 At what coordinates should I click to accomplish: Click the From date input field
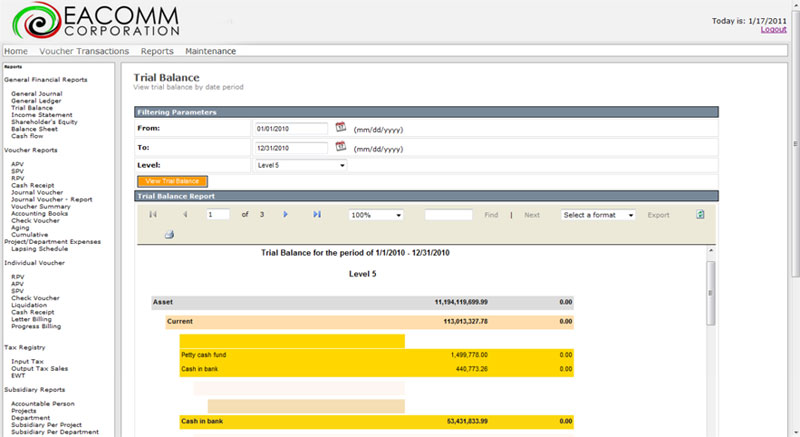(291, 128)
